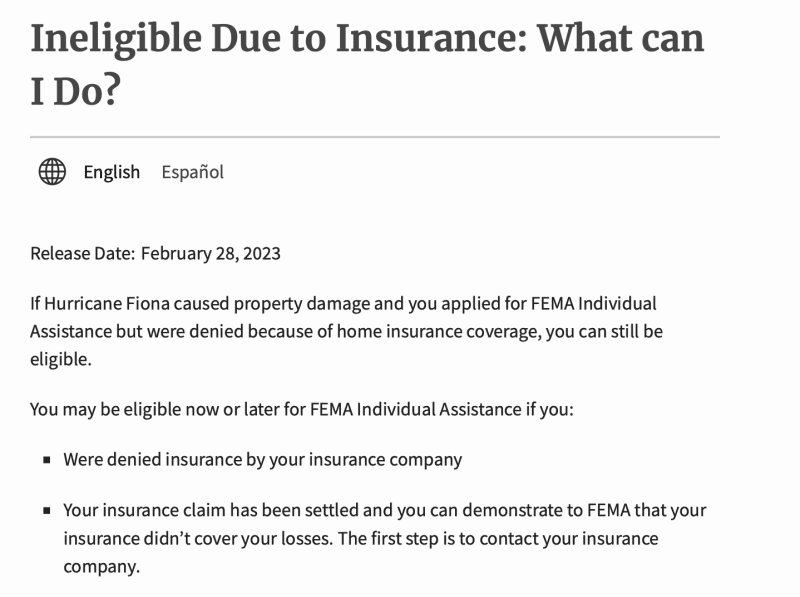
Task: Click the square marker beside "Your insurance claim"
Action: [47, 511]
